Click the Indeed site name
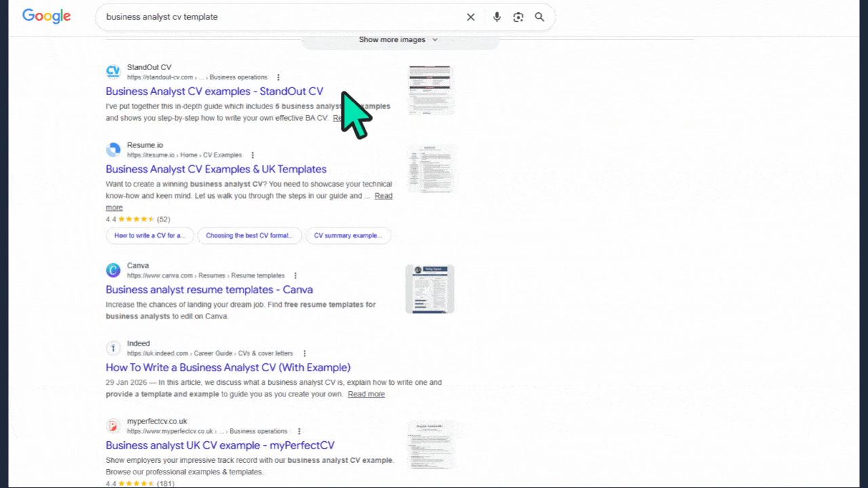Image resolution: width=868 pixels, height=488 pixels. 138,344
